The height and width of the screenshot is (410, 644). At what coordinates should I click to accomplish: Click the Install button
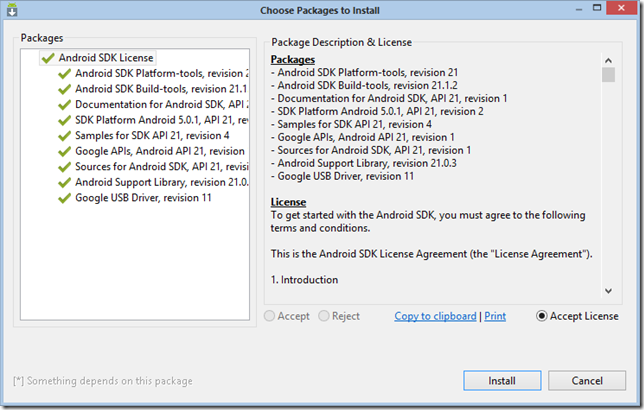tap(502, 380)
